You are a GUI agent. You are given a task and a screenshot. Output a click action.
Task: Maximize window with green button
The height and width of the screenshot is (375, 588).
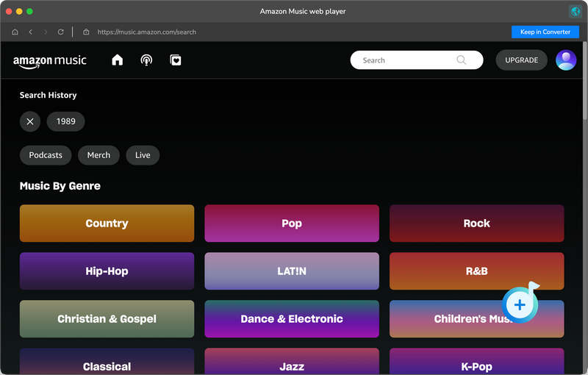[x=29, y=11]
